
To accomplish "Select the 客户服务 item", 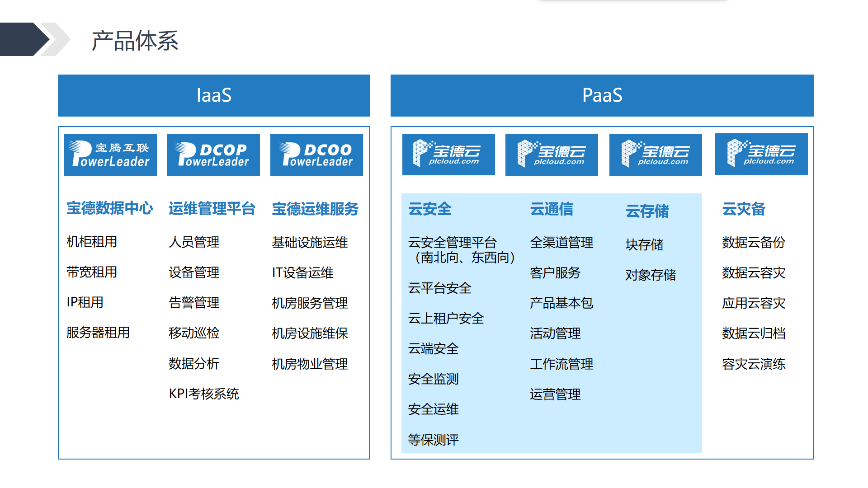I will pos(555,273).
